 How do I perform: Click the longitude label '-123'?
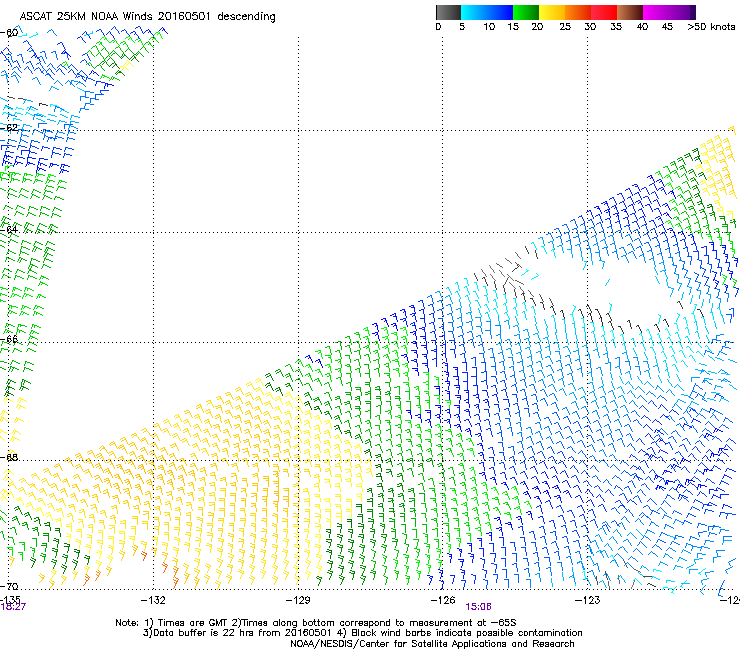click(587, 600)
